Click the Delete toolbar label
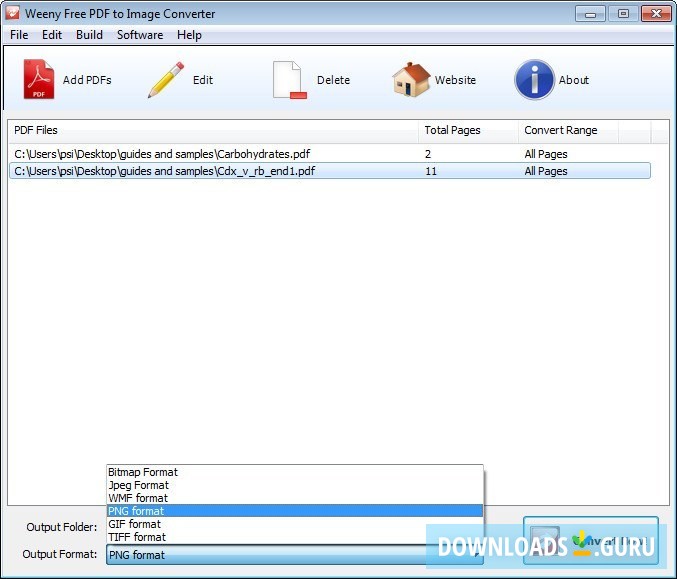 (333, 80)
